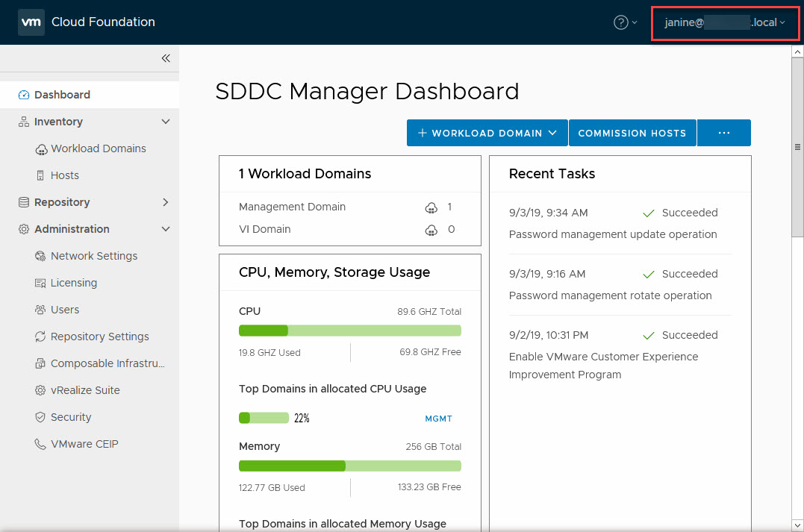Collapse the Inventory section chevron
The width and height of the screenshot is (804, 532).
click(x=166, y=122)
